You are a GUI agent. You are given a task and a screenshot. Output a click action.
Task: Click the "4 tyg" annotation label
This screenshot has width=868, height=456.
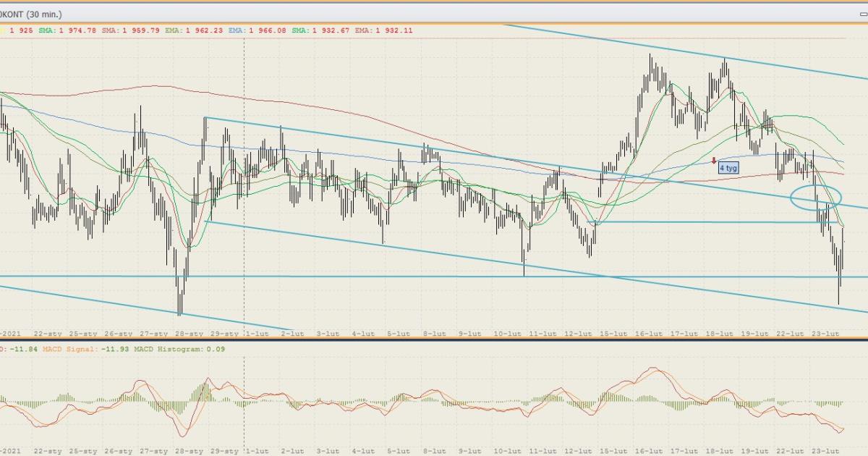[x=728, y=168]
